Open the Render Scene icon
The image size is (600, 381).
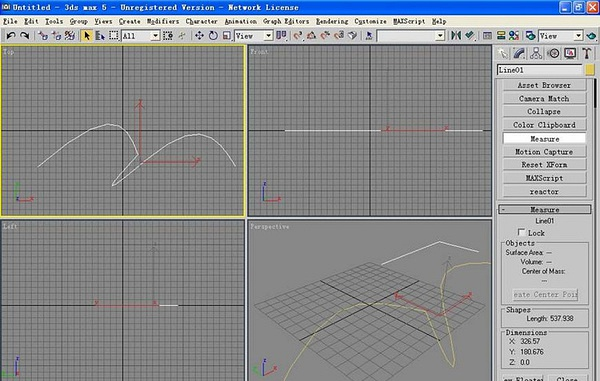pos(530,36)
